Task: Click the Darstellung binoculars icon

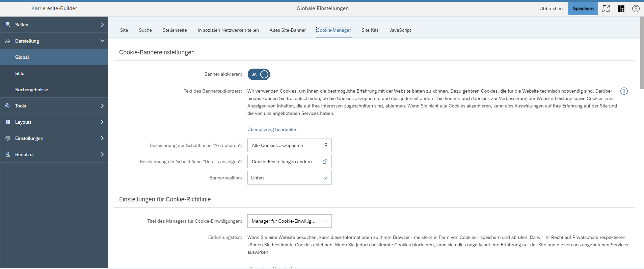Action: [8, 41]
